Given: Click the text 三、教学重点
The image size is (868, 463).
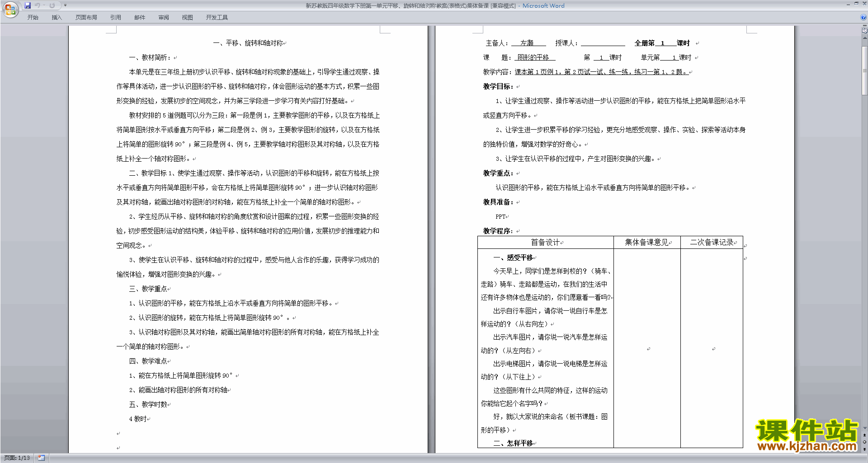Looking at the screenshot, I should [x=148, y=289].
